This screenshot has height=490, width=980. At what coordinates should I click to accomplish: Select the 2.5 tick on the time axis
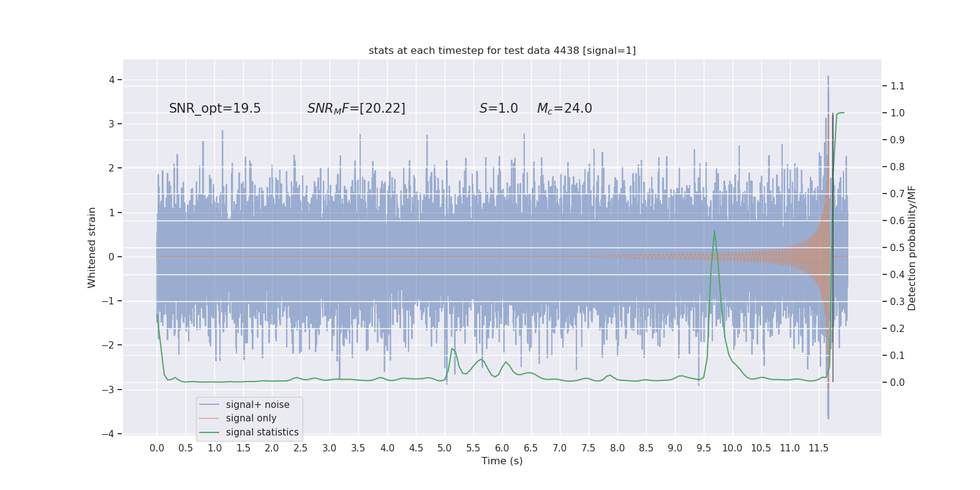pyautogui.click(x=301, y=448)
